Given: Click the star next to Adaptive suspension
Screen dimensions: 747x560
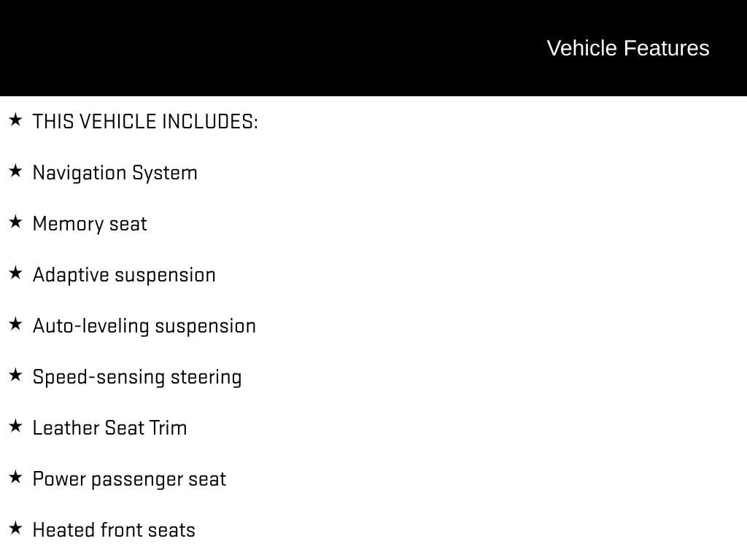Looking at the screenshot, I should (15, 273).
